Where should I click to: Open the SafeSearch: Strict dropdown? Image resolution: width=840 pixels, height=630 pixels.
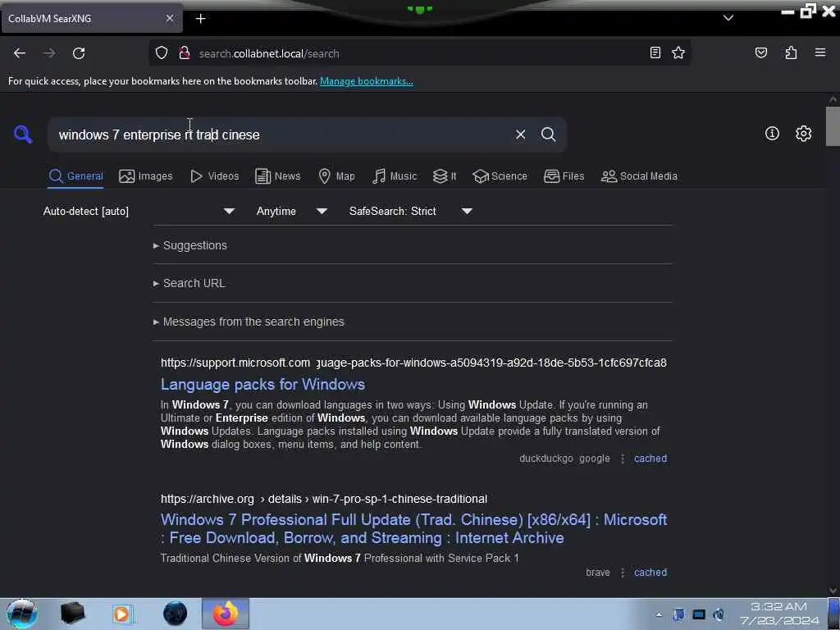(x=411, y=211)
